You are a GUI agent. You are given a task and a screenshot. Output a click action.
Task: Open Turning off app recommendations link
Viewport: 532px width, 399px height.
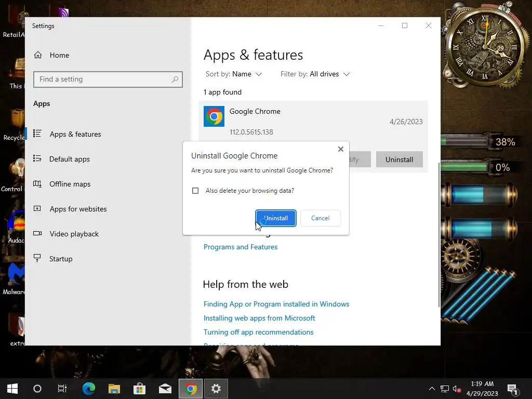259,332
